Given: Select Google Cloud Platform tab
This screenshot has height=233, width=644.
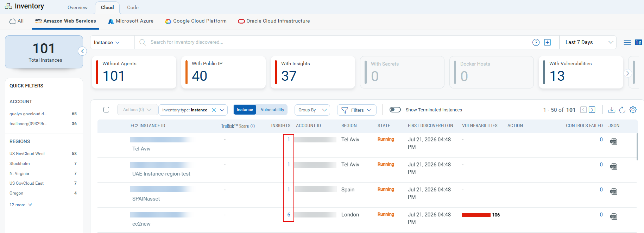Looking at the screenshot, I should point(196,21).
